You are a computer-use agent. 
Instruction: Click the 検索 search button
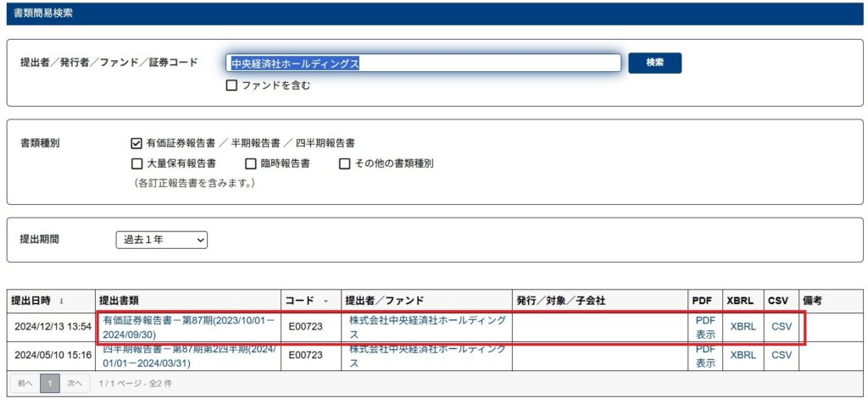tap(655, 63)
